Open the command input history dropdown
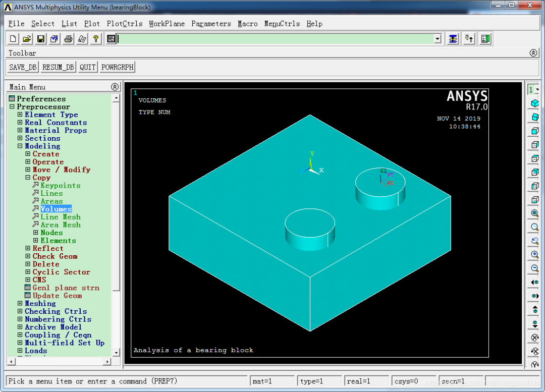Viewport: 545px width, 392px height. [438, 39]
